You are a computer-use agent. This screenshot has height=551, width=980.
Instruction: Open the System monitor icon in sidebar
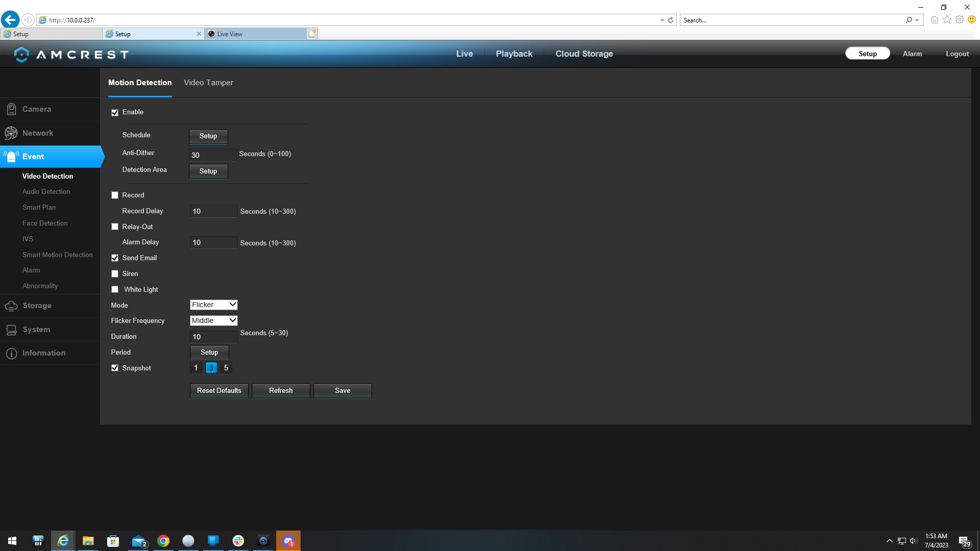(x=11, y=330)
